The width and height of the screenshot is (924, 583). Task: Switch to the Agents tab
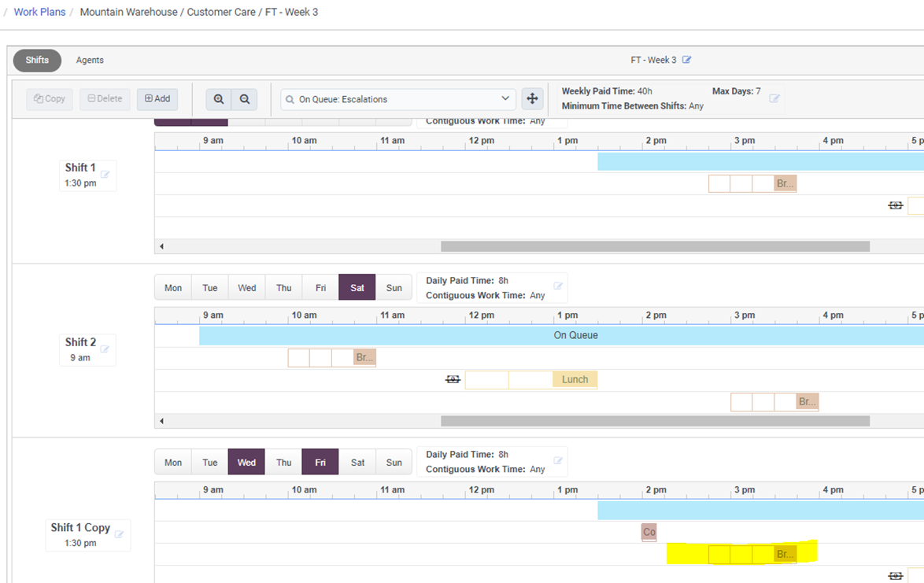coord(90,60)
